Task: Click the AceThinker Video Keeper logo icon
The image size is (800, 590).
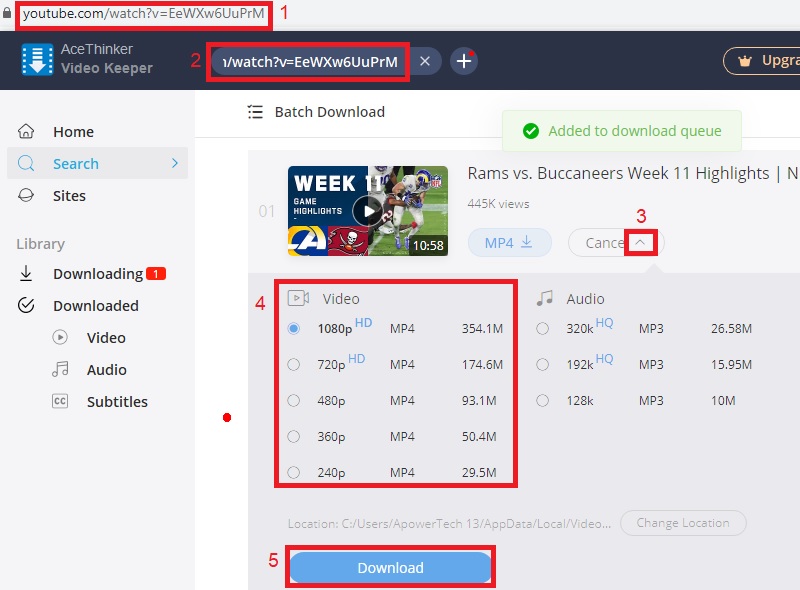Action: tap(37, 60)
